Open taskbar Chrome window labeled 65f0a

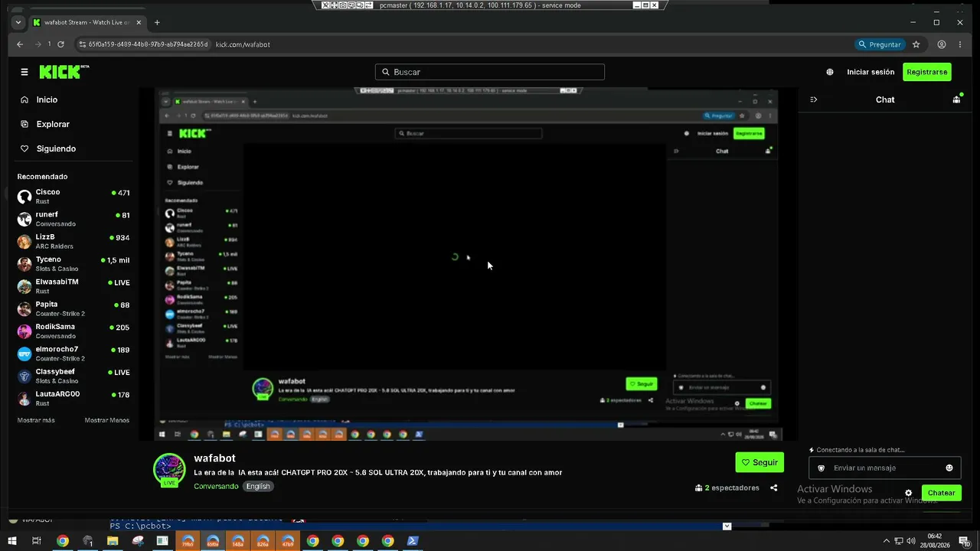[x=213, y=541]
